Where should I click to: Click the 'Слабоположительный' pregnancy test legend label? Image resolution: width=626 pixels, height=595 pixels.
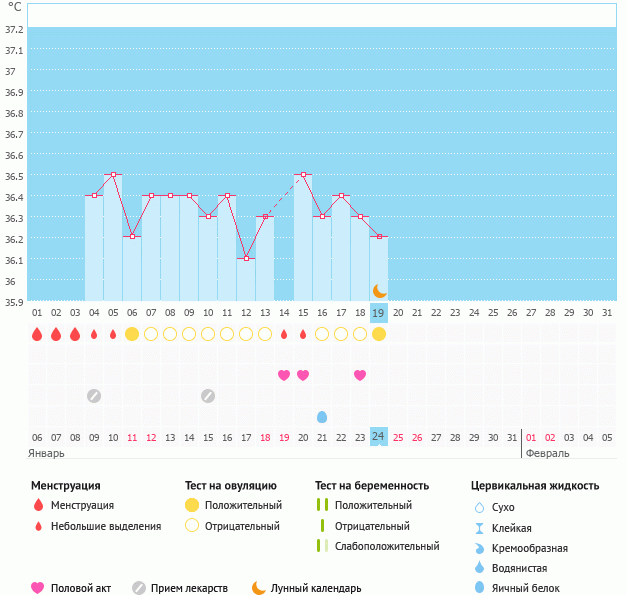pyautogui.click(x=387, y=546)
